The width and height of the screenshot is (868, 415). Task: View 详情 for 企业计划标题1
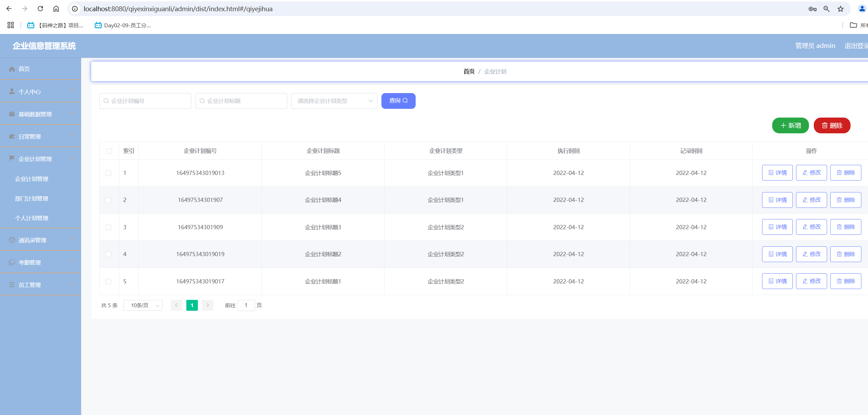click(777, 281)
